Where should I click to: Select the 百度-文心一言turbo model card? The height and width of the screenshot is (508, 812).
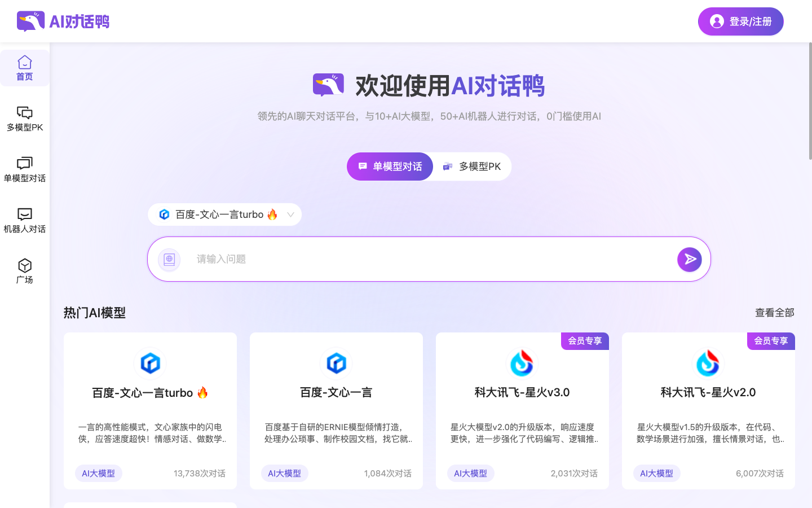coord(150,410)
